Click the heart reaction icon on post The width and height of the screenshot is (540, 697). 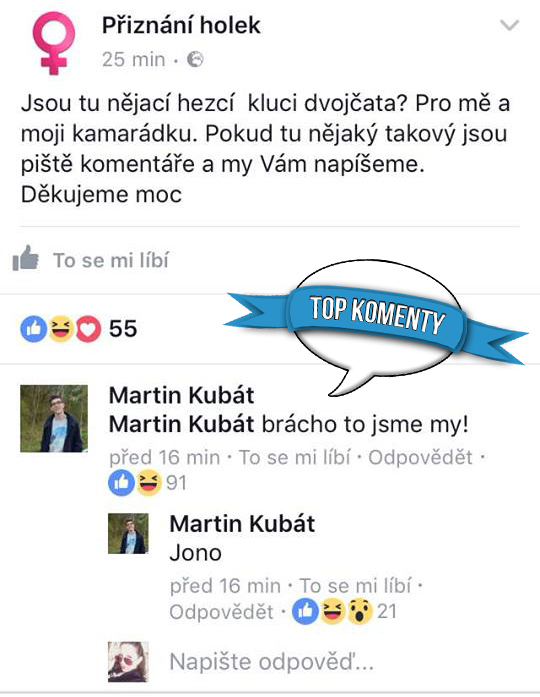(88, 329)
